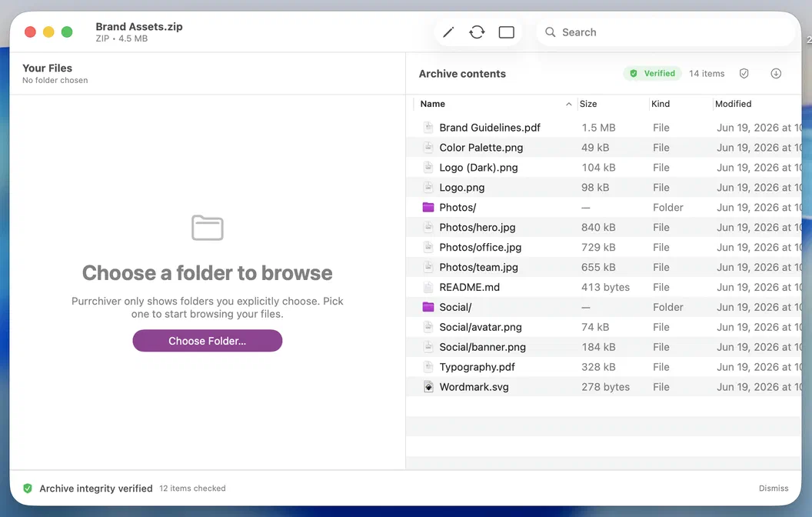Close the window with red button
Viewport: 812px width, 517px height.
click(x=30, y=32)
